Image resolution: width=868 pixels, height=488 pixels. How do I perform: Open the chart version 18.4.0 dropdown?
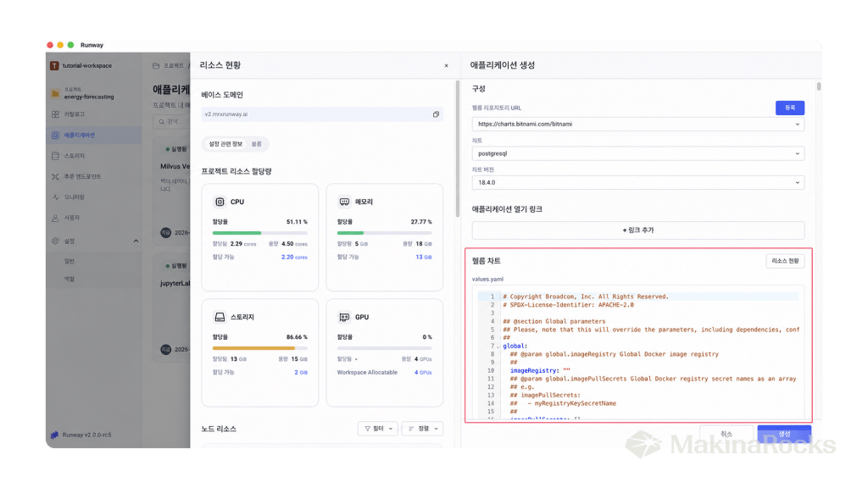(x=637, y=183)
